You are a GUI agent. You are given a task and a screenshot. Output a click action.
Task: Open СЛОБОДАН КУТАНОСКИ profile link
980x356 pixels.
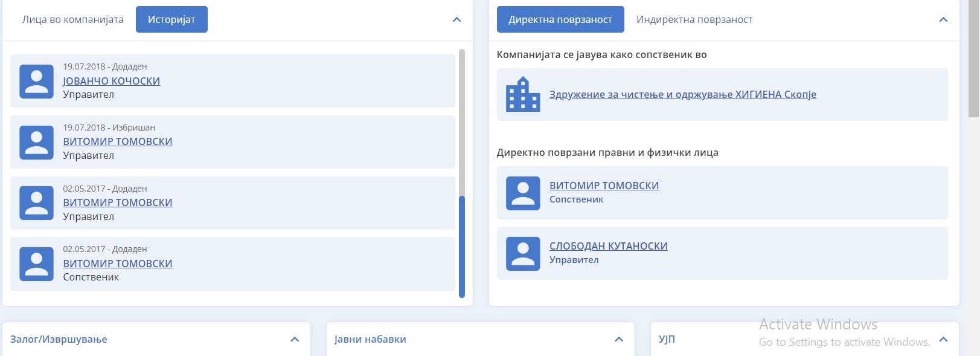click(608, 246)
